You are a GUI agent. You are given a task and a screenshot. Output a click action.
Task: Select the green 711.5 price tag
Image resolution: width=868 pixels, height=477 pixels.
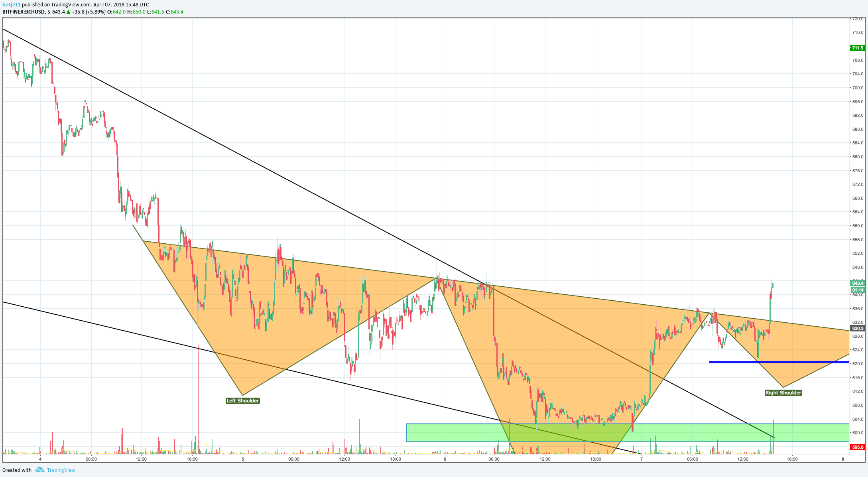pos(857,48)
